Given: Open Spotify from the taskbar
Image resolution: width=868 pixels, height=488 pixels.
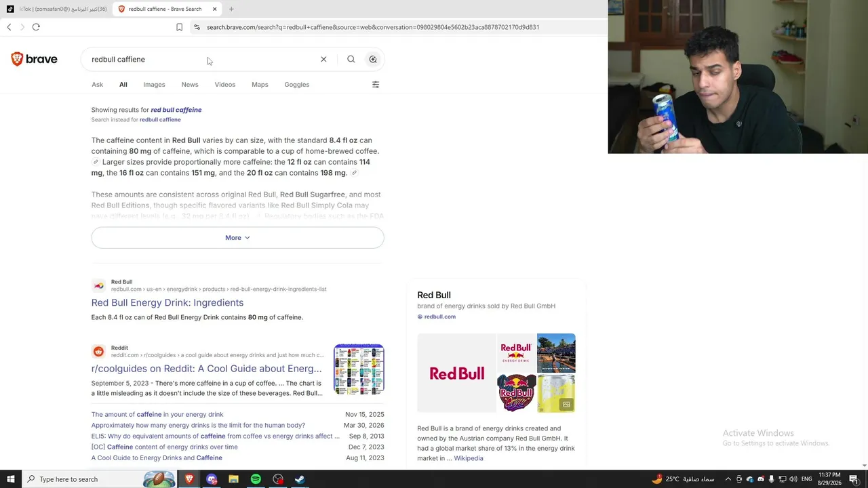Looking at the screenshot, I should 256,479.
